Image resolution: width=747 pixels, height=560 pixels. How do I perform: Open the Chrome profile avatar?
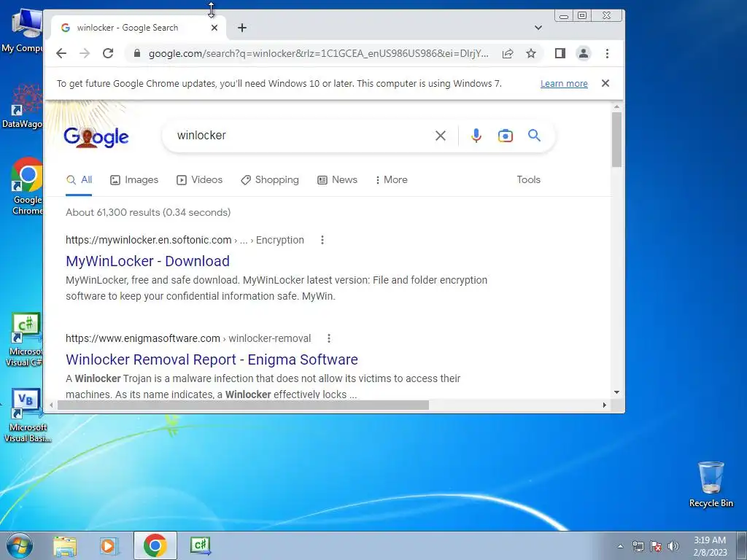click(584, 53)
